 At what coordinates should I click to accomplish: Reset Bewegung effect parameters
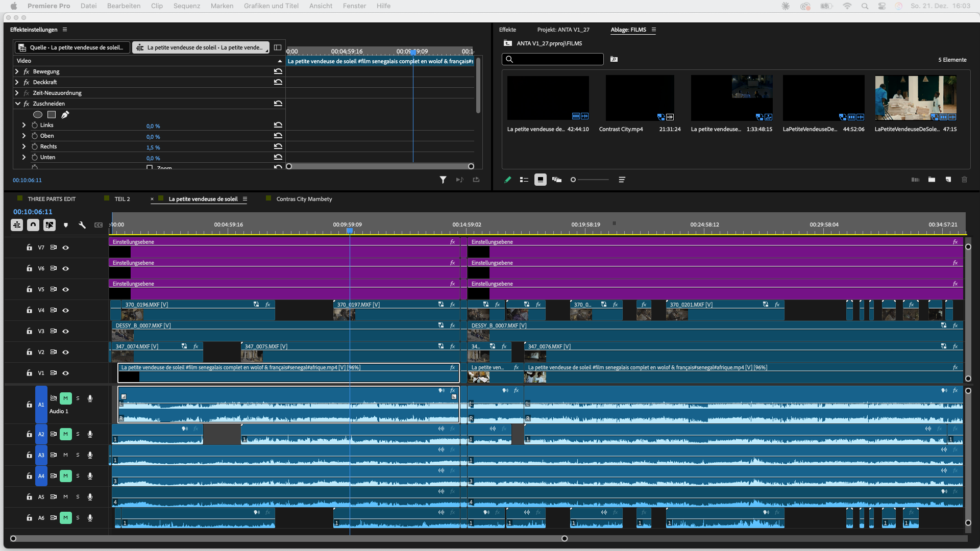click(x=278, y=71)
